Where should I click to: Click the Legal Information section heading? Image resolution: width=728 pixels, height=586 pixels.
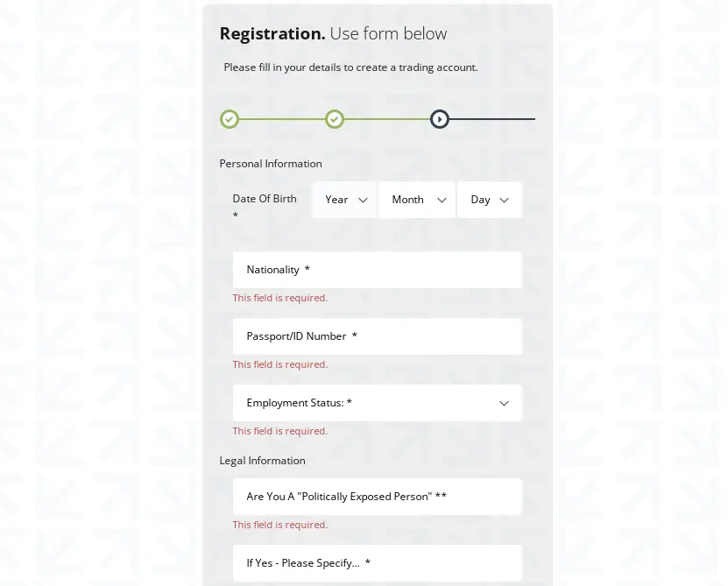[x=262, y=461]
